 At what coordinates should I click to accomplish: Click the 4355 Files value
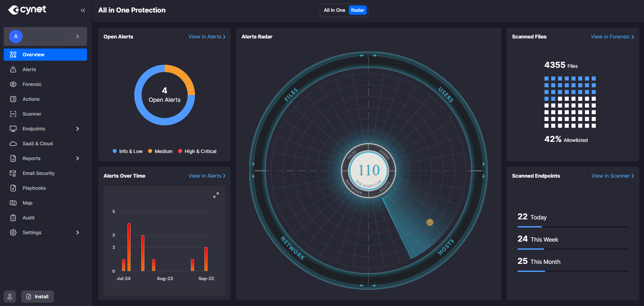pos(561,65)
